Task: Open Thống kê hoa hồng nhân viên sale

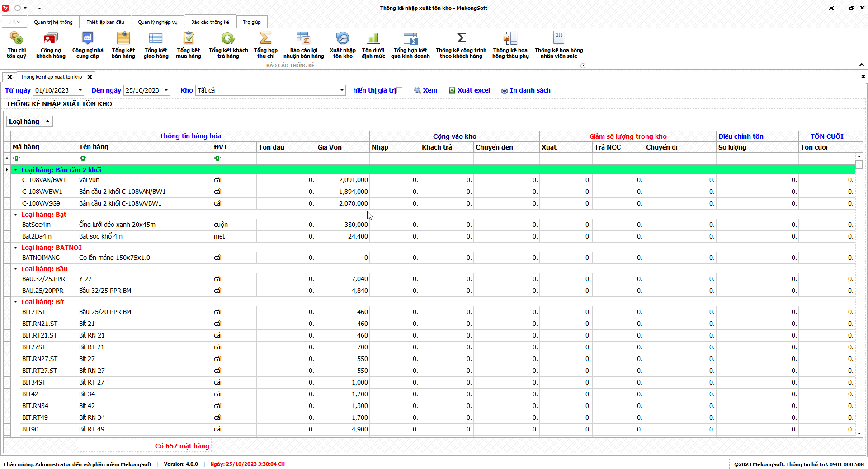Action: (x=558, y=45)
